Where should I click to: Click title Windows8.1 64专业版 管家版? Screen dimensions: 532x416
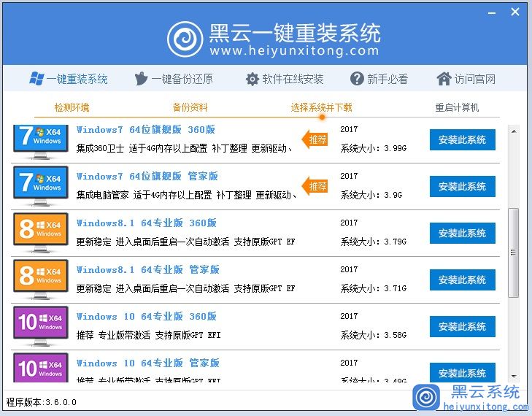(148, 270)
